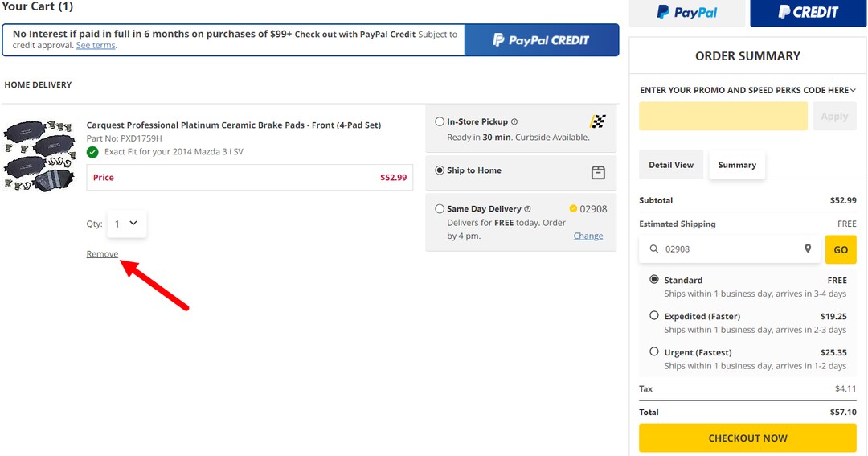
Task: Select Ship to Home option
Action: click(x=440, y=170)
